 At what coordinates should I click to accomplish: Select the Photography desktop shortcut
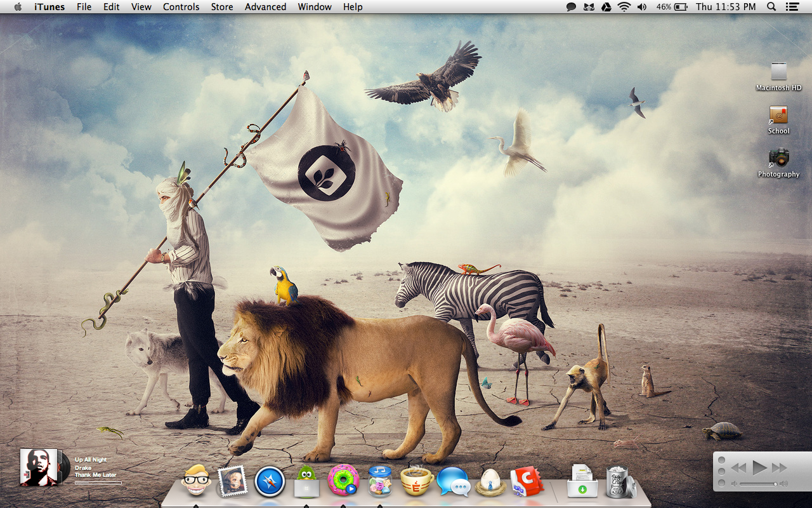778,163
